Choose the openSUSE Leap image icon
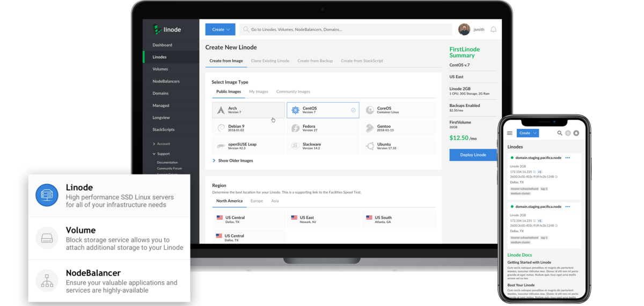Image resolution: width=644 pixels, height=306 pixels. [221, 146]
